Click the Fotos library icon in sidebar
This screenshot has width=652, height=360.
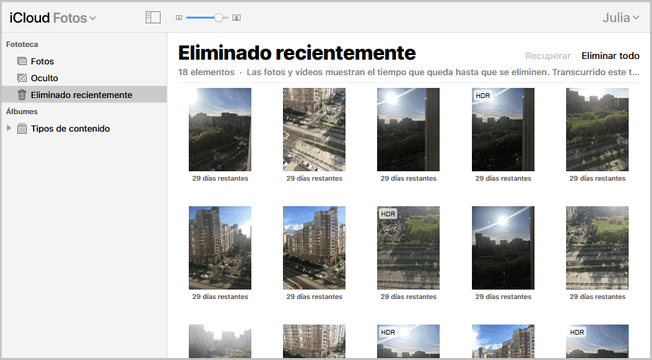(22, 61)
